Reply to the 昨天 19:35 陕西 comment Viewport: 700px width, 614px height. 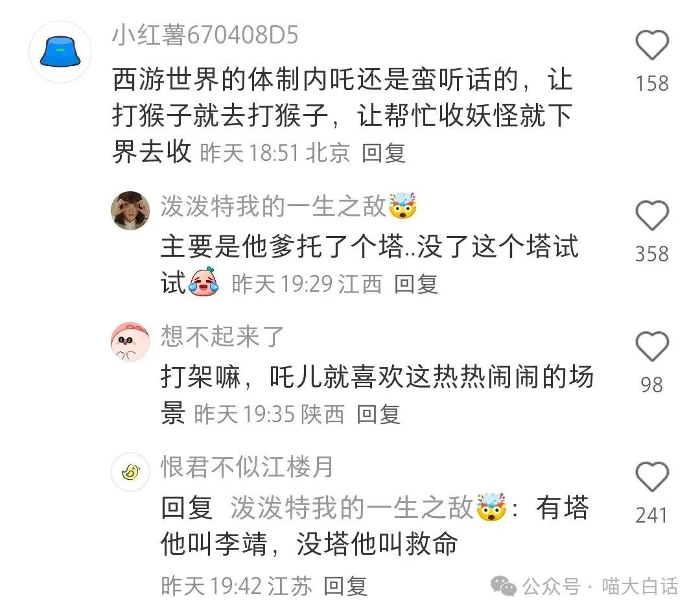coord(378,414)
